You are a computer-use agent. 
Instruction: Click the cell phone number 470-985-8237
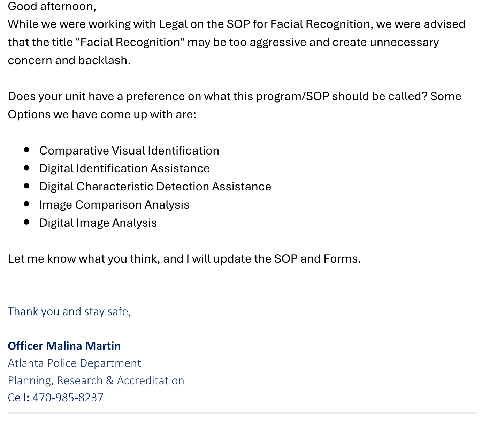point(68,398)
